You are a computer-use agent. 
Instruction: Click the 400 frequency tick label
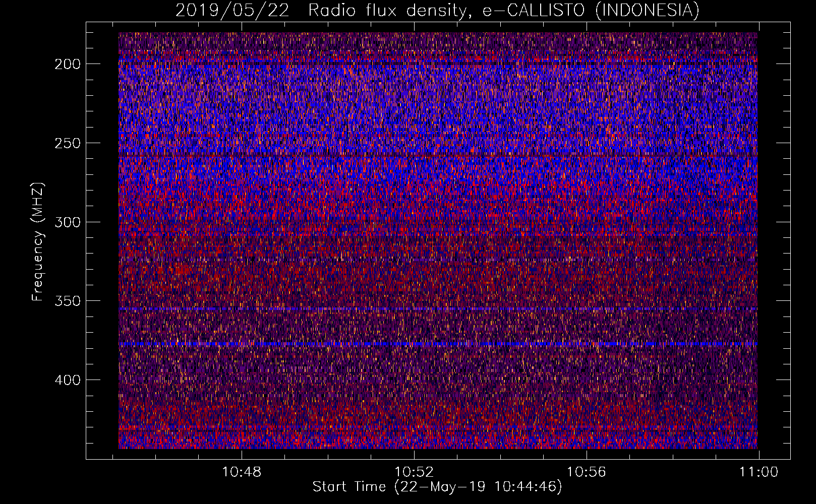click(x=68, y=380)
